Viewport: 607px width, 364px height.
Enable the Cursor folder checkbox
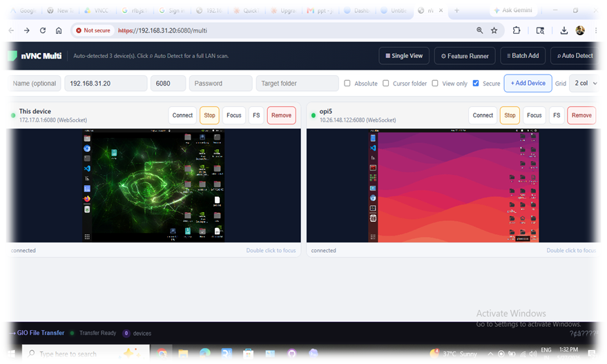pos(385,84)
